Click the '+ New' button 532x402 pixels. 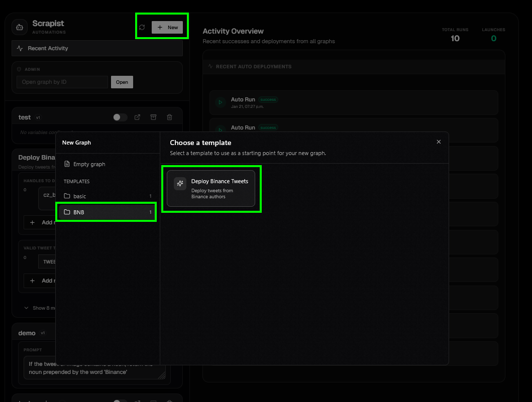point(167,27)
